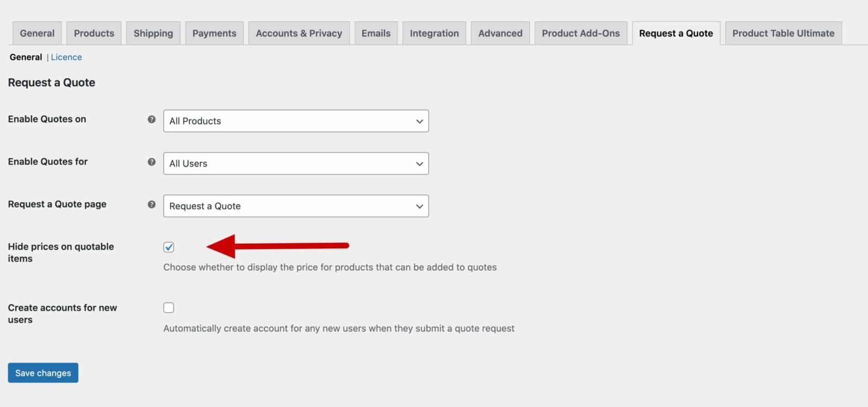Open the Enable Quotes on dropdown
868x407 pixels.
click(296, 121)
